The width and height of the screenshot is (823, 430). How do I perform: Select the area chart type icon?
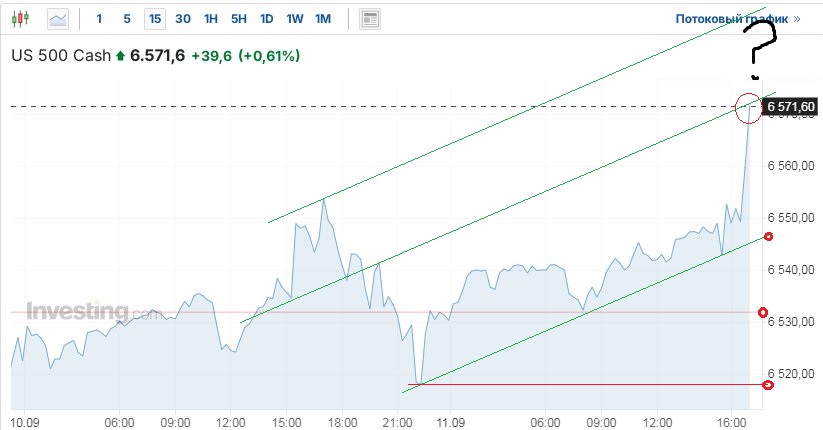tap(59, 18)
